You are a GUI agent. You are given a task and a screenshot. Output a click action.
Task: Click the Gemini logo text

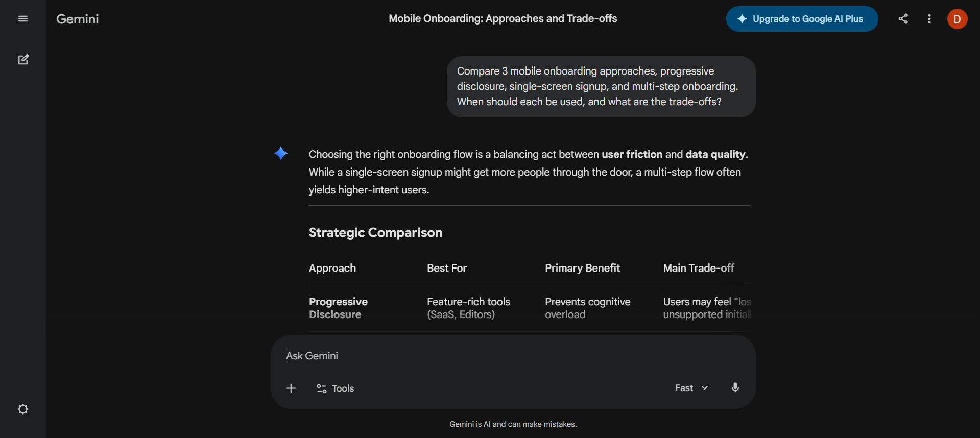[x=78, y=19]
